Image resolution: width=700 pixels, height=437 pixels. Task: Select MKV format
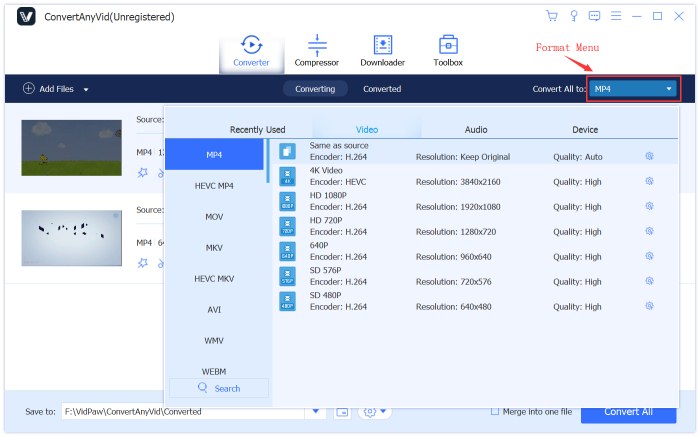pos(214,247)
